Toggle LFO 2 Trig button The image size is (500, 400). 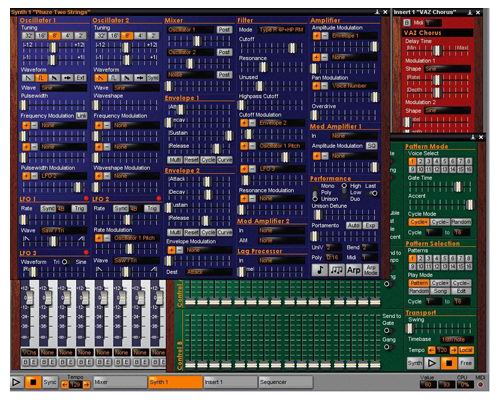[152, 208]
